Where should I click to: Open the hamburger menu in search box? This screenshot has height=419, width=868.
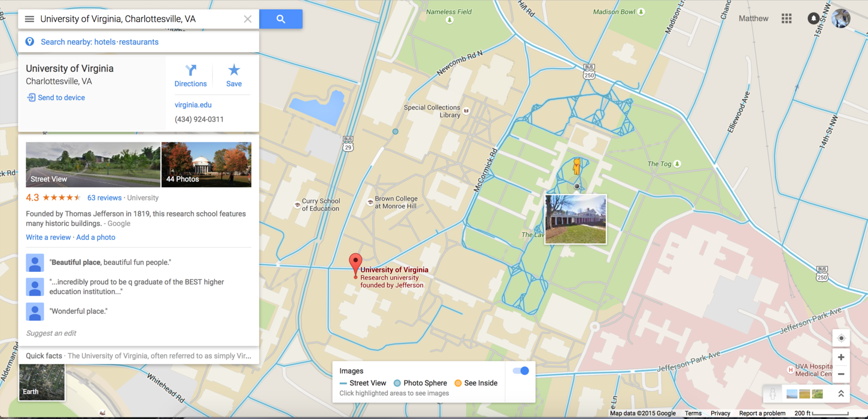tap(29, 19)
